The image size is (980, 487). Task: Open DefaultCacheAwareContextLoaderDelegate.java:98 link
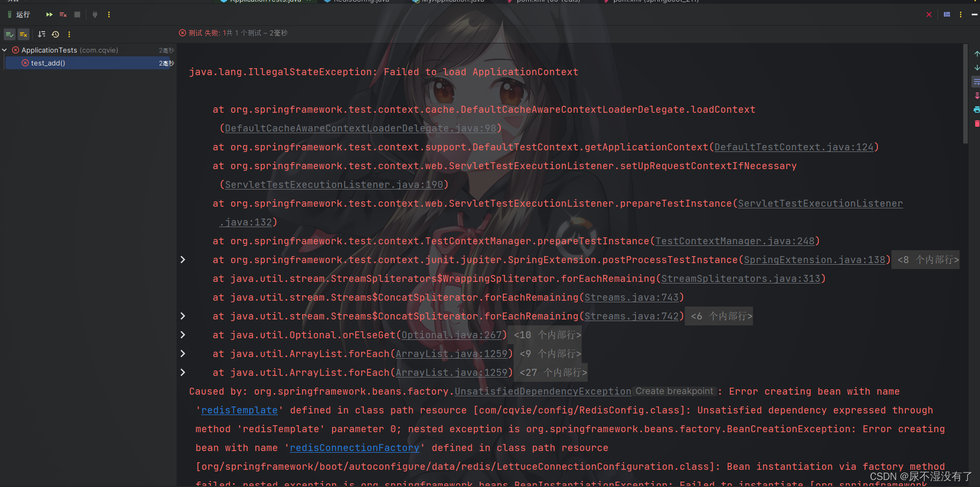(361, 128)
